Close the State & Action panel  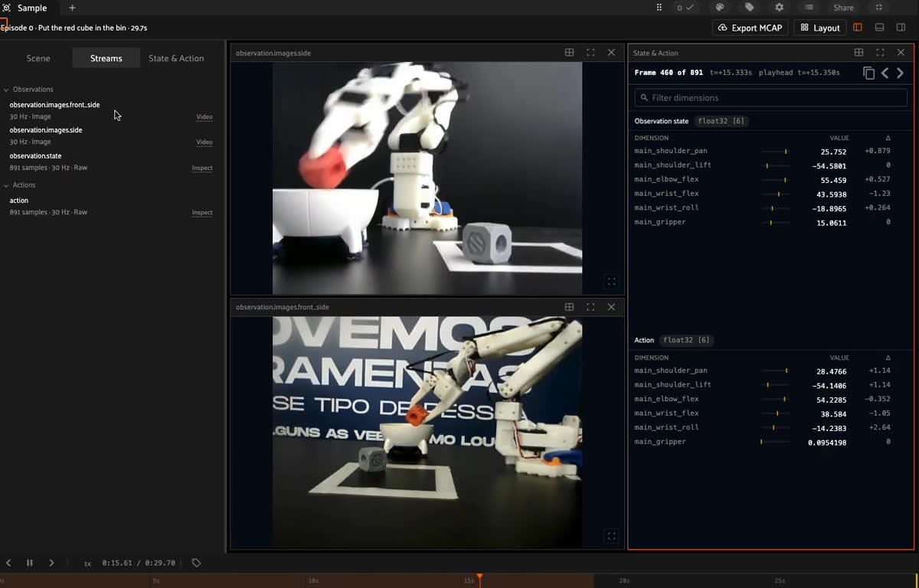(901, 53)
